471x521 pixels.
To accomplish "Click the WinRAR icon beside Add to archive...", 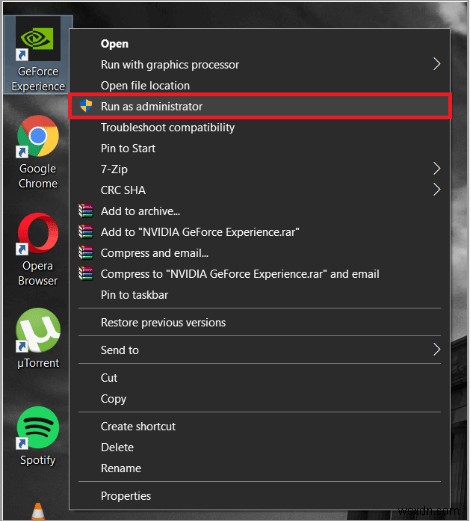I will 86,211.
